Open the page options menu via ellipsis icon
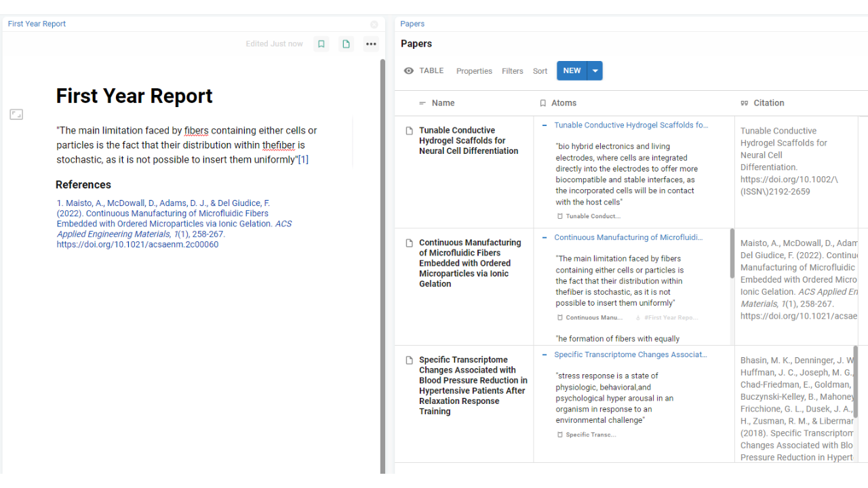The image size is (868, 488). [x=371, y=43]
